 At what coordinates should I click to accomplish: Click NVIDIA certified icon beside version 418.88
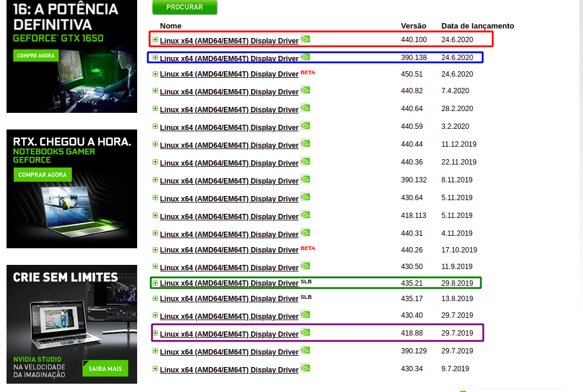pyautogui.click(x=305, y=333)
